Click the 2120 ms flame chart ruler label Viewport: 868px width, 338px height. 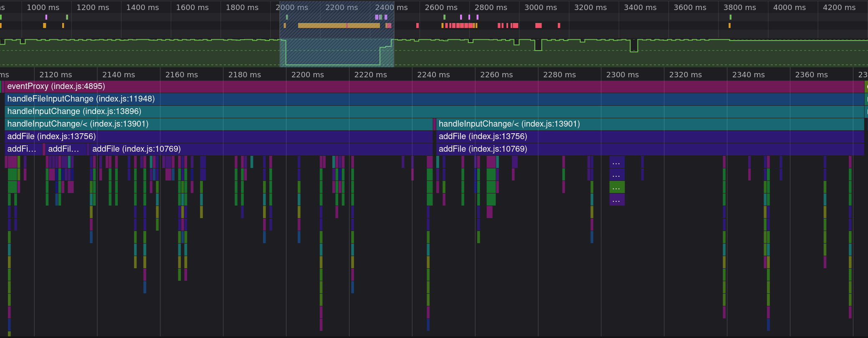tap(56, 75)
